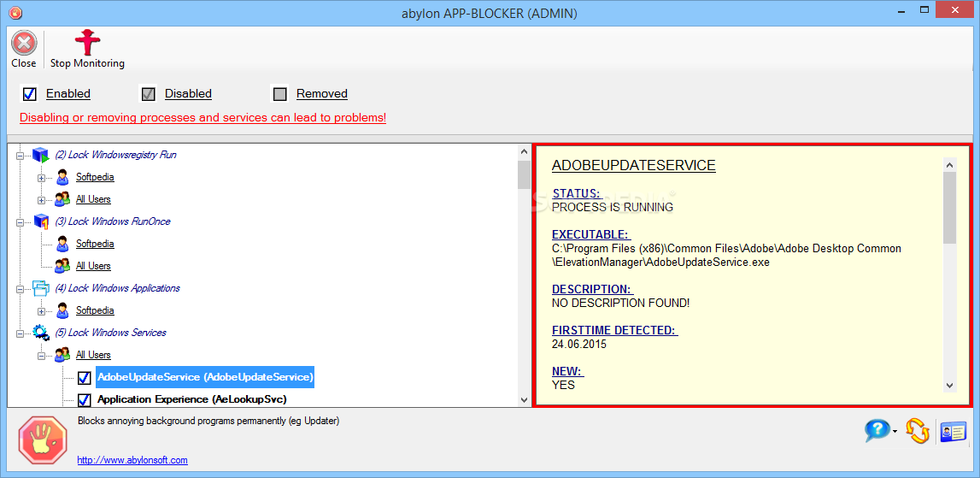Click the FIRSTTIME DETECTED: heading
Screen dimensions: 980x478
(615, 330)
